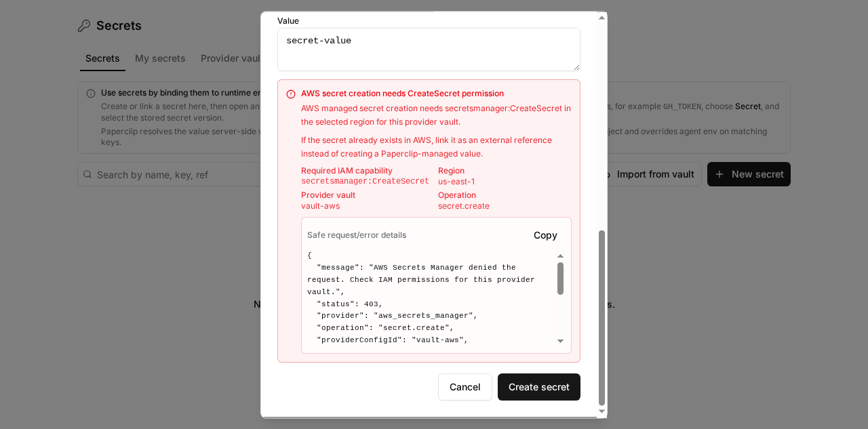
Task: Focus the Value textarea containing secret-value
Action: (429, 49)
